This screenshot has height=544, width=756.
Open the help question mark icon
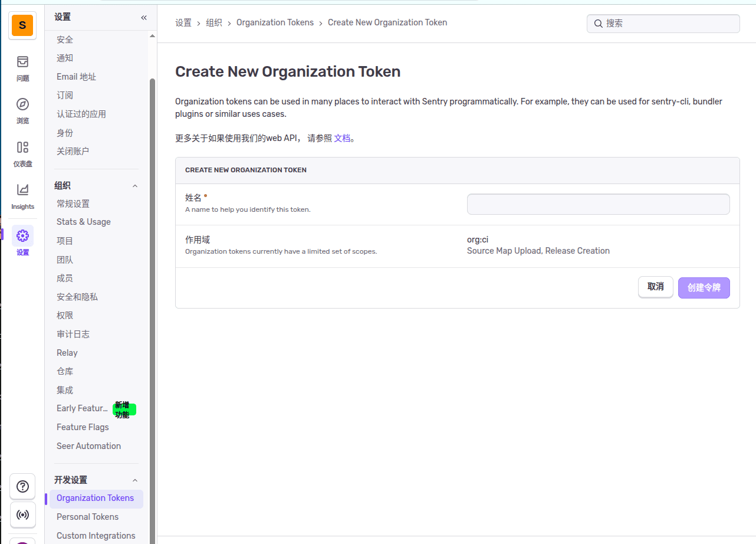point(22,486)
